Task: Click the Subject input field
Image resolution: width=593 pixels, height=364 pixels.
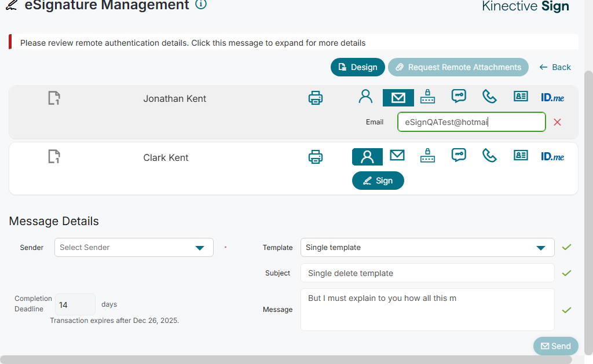Action: (427, 273)
